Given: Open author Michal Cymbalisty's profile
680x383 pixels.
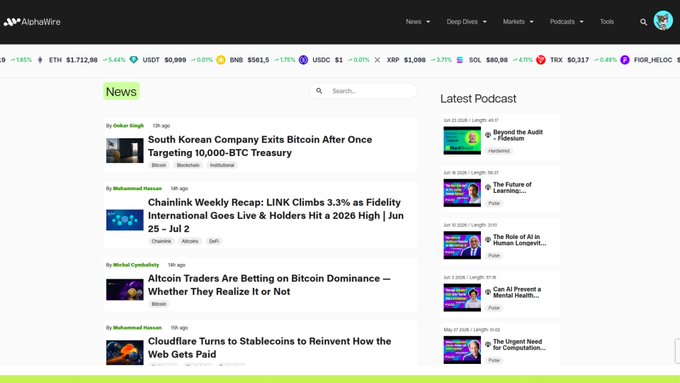Looking at the screenshot, I should 136,265.
